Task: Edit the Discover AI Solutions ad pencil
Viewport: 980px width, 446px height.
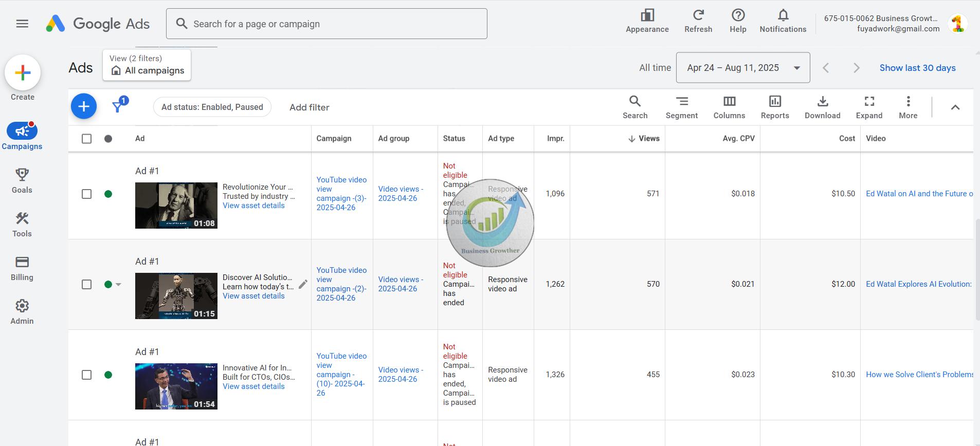Action: [303, 284]
